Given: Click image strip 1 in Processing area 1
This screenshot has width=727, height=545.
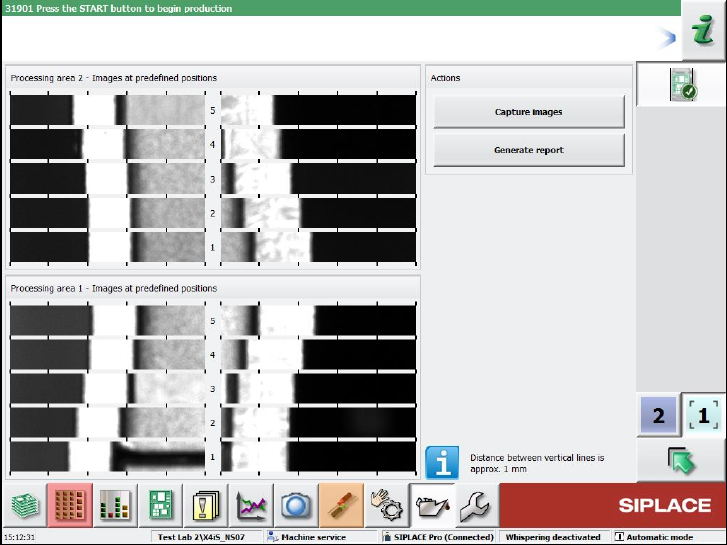Looking at the screenshot, I should (x=213, y=457).
